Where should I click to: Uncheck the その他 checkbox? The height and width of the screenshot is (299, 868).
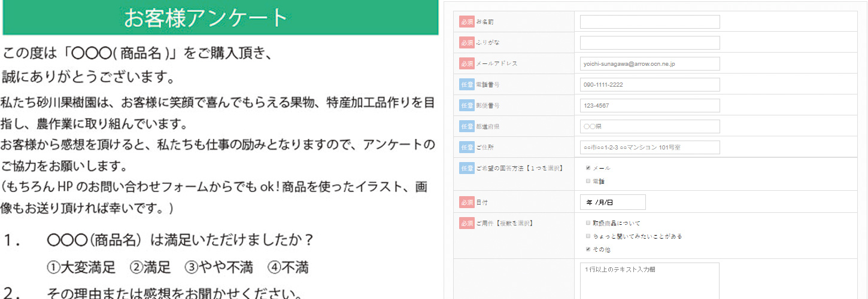[588, 249]
